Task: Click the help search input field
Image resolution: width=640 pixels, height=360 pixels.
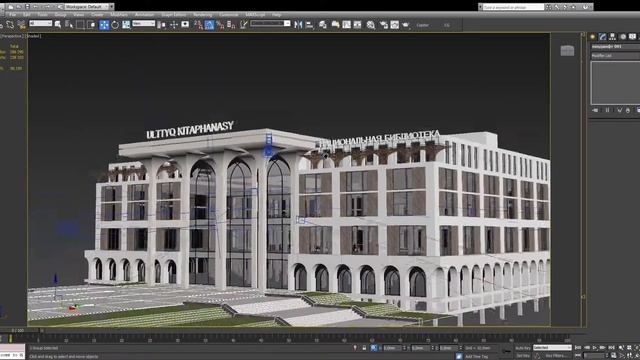Action: pyautogui.click(x=513, y=7)
